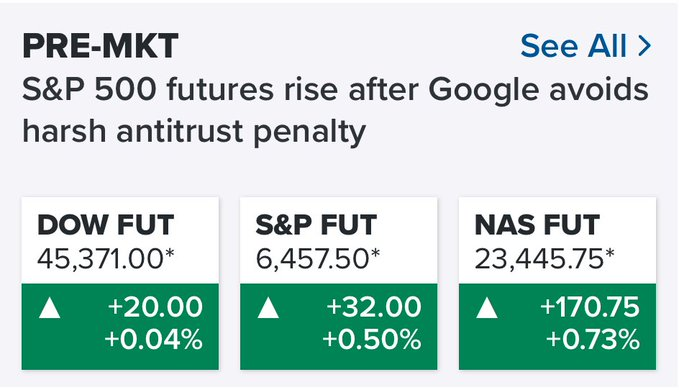Image resolution: width=679 pixels, height=390 pixels.
Task: Open the NAS FUT card
Action: coord(557,284)
